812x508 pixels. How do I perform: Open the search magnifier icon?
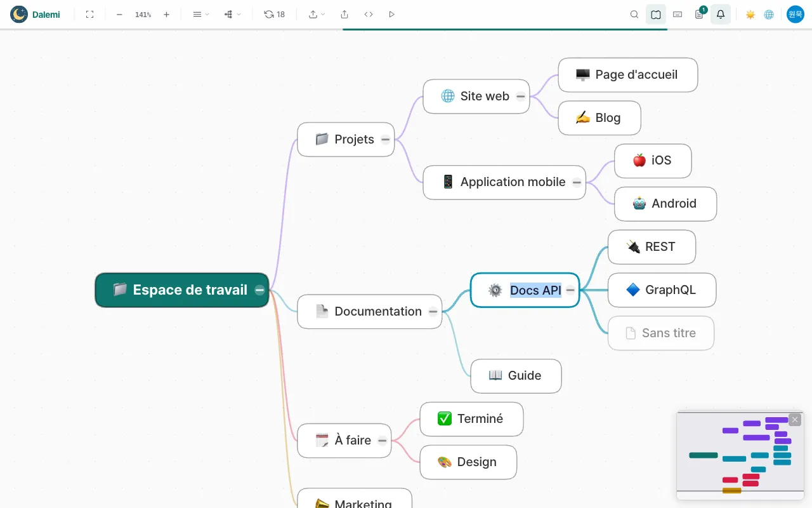[x=634, y=14]
